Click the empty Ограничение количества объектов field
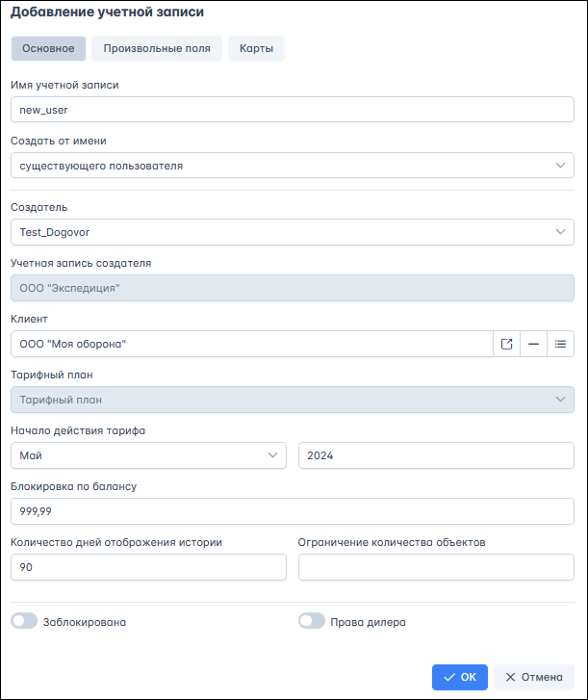 pos(436,567)
